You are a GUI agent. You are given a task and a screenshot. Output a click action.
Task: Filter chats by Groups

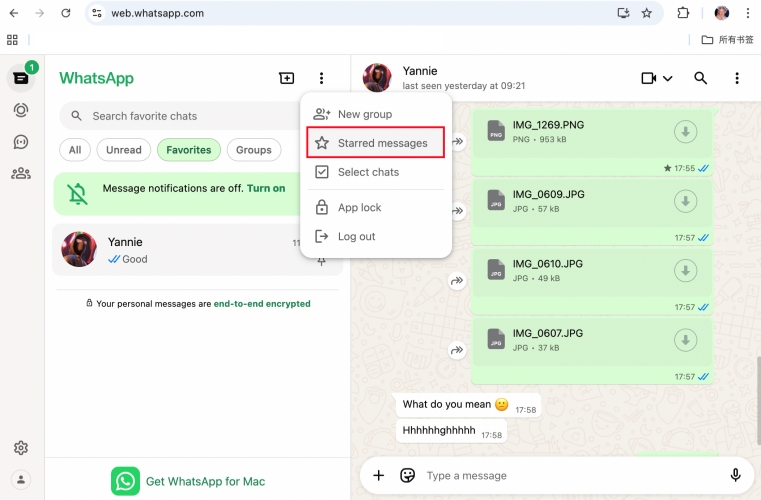(253, 150)
